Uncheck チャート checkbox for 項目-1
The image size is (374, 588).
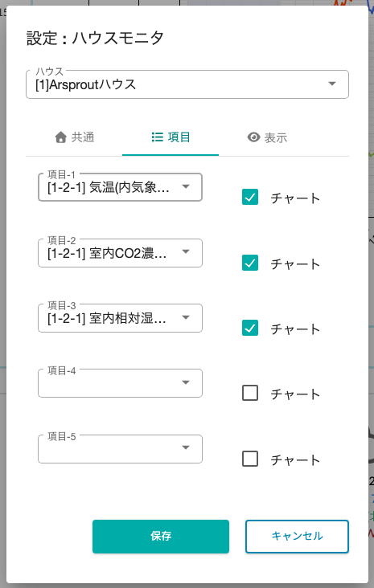[x=250, y=198]
